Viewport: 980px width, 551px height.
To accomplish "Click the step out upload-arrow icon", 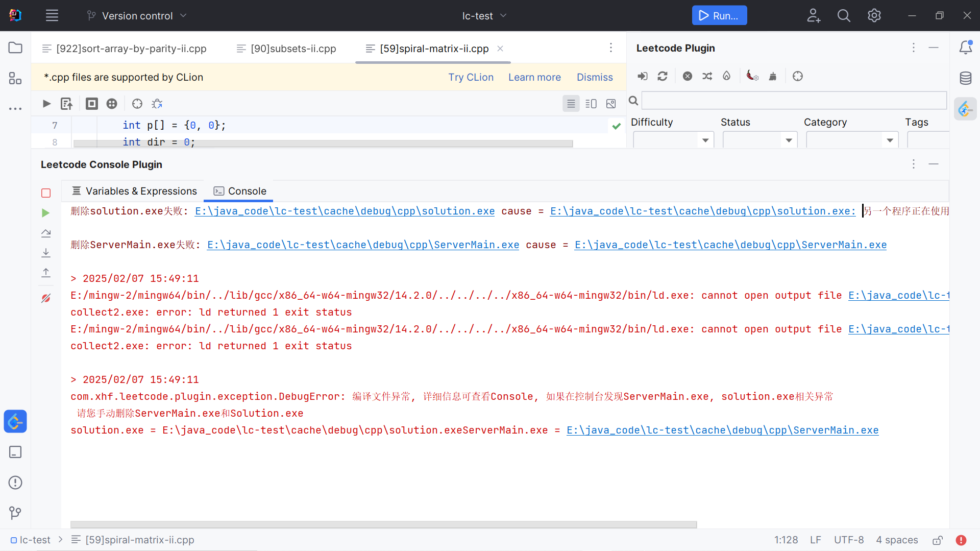I will click(46, 273).
